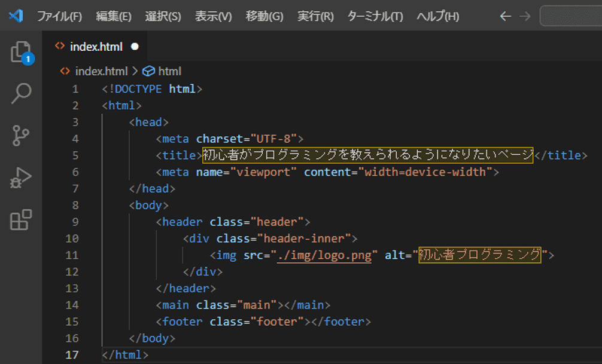The height and width of the screenshot is (364, 602).
Task: Click the closing header tag
Action: [x=186, y=288]
